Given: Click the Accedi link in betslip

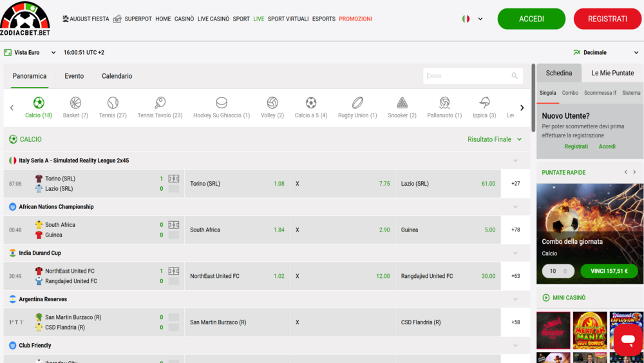Looking at the screenshot, I should [607, 146].
